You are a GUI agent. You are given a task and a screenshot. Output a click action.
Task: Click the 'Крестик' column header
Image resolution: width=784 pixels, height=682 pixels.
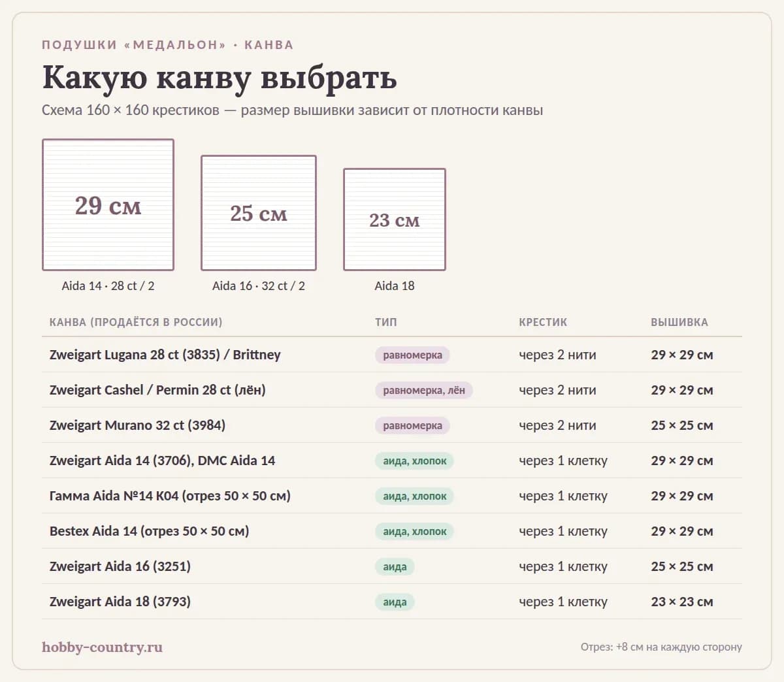543,322
